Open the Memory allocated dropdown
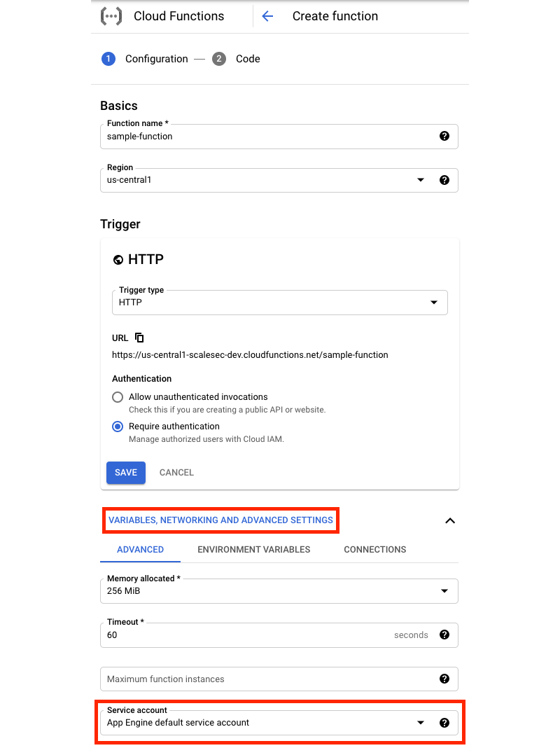 [444, 591]
